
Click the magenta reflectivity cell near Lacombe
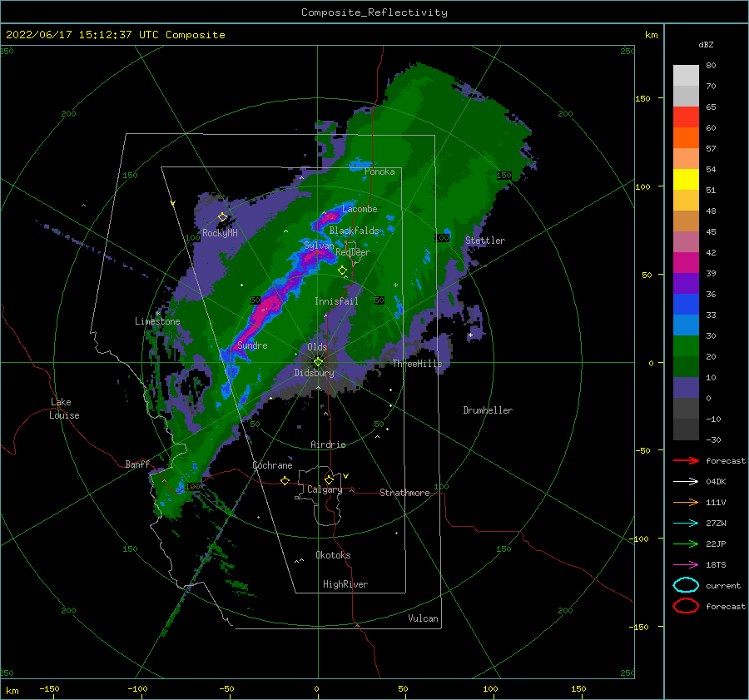pos(329,218)
